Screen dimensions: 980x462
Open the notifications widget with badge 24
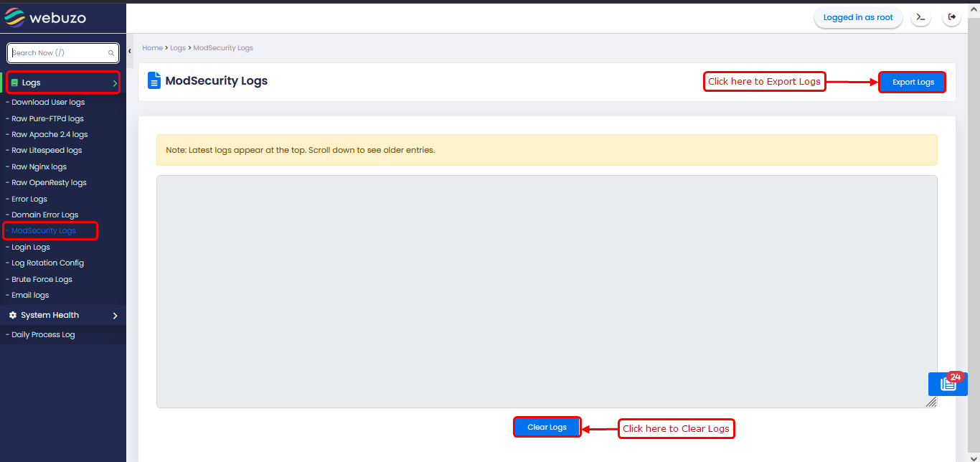[948, 385]
